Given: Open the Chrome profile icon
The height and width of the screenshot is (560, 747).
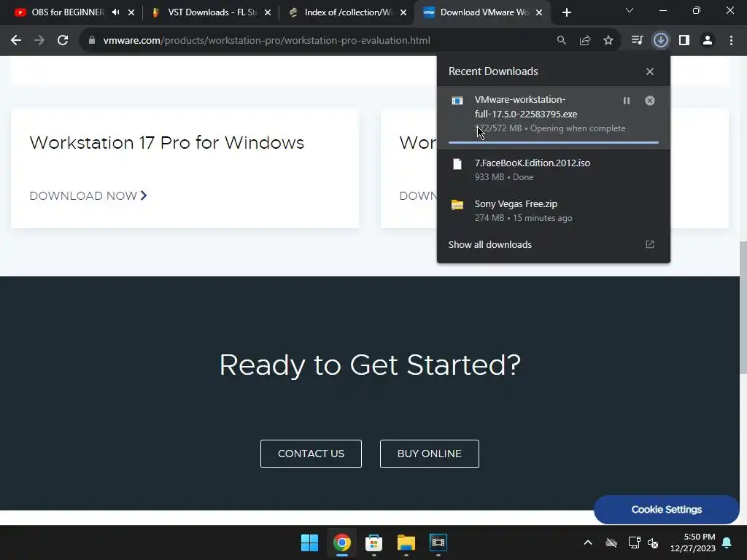Looking at the screenshot, I should coord(708,41).
